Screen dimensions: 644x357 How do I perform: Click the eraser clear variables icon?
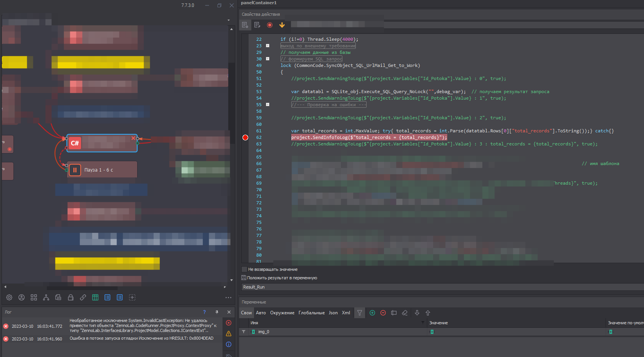pyautogui.click(x=405, y=313)
